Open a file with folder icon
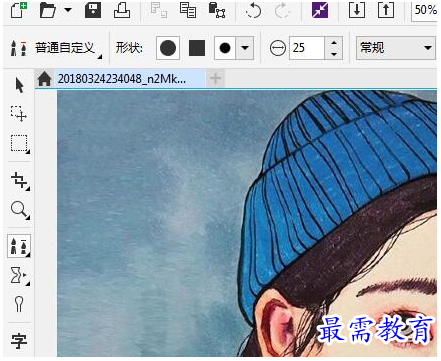441x361 pixels. tap(48, 10)
